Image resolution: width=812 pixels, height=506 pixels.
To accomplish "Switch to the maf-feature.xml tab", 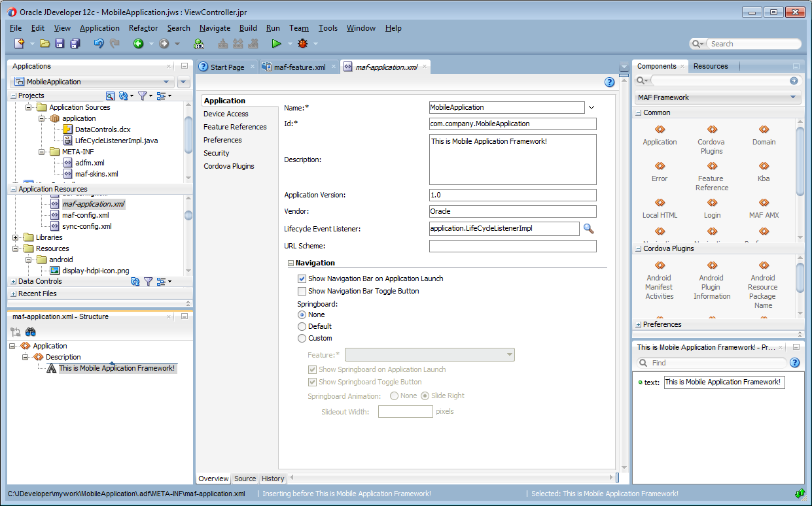I will pos(300,67).
